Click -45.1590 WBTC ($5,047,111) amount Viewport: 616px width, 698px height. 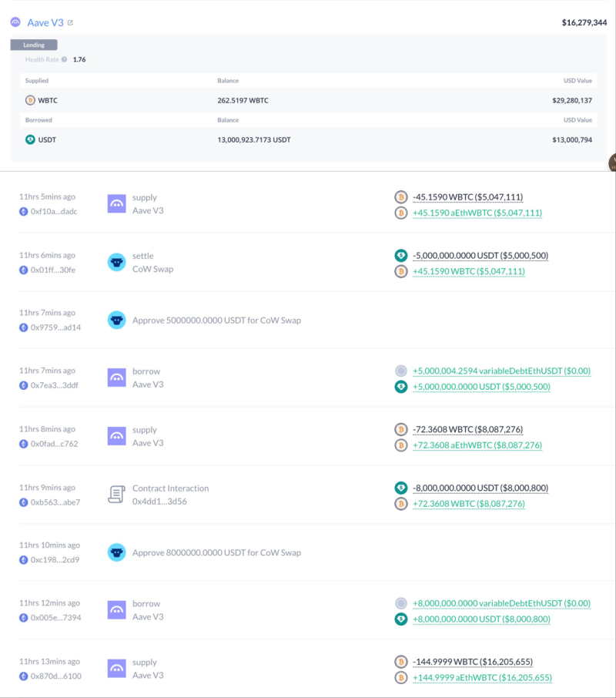point(468,196)
